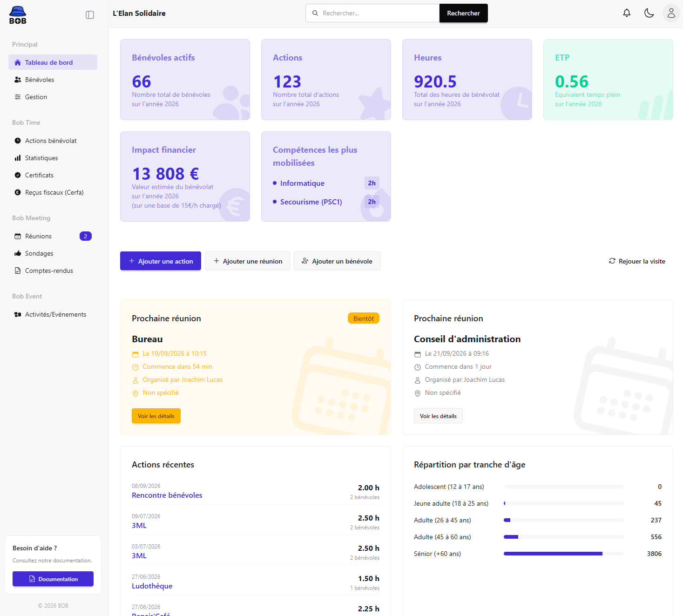This screenshot has height=616, width=683.
Task: Click the BOB logo
Action: [18, 15]
